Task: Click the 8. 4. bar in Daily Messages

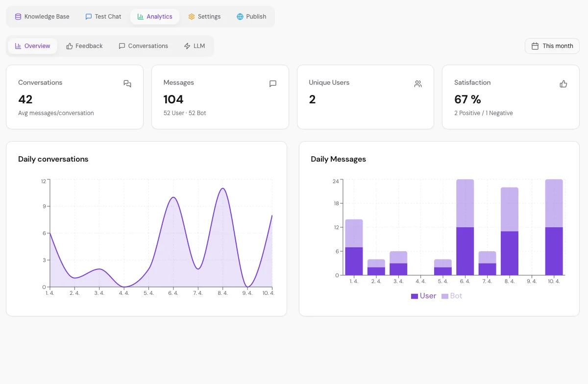Action: point(510,231)
